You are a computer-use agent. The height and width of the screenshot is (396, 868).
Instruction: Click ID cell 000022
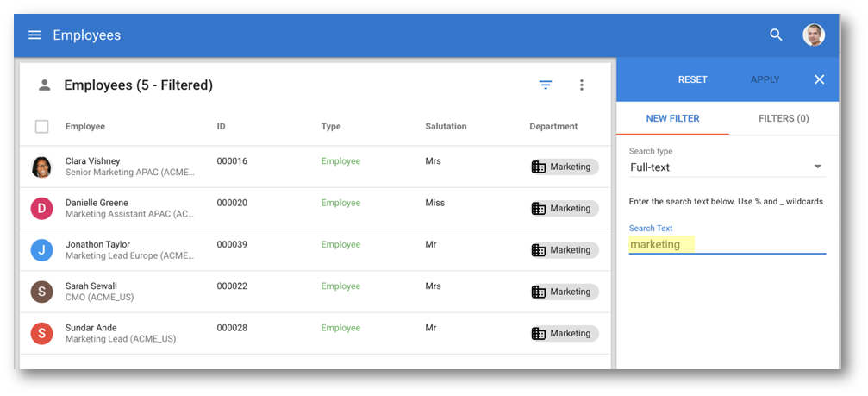tap(232, 286)
